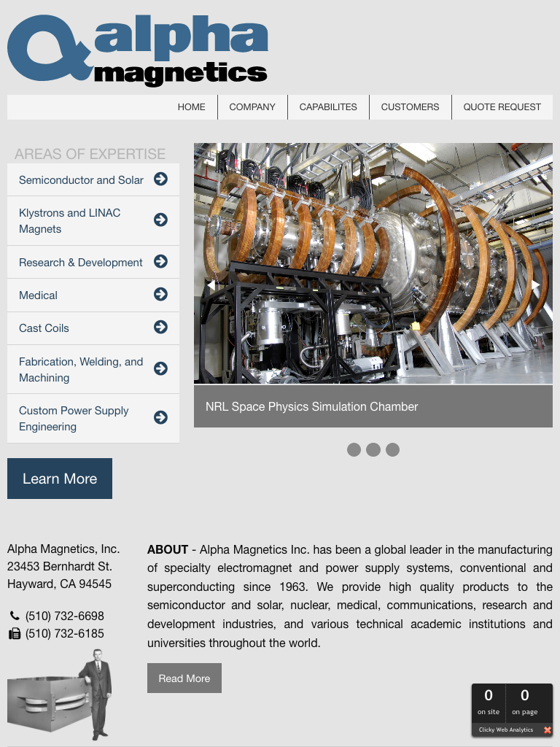Click arrow icon for Custom Power Supply Engineering
The width and height of the screenshot is (560, 747).
pos(161,417)
